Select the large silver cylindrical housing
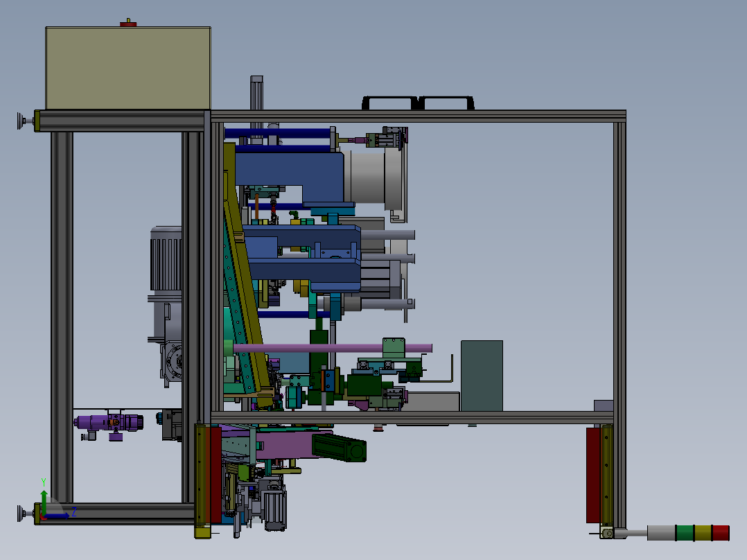This screenshot has width=747, height=560. tap(373, 177)
